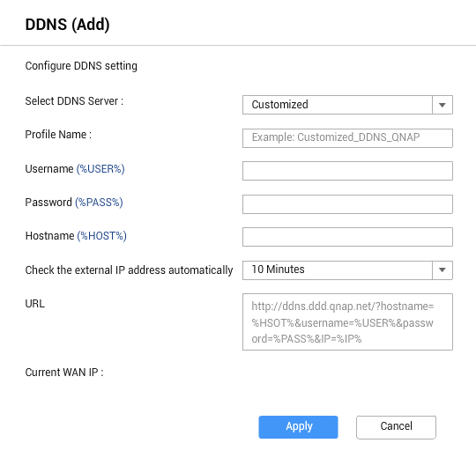
Task: Click the blue (%PASS%) variable text
Action: (99, 203)
